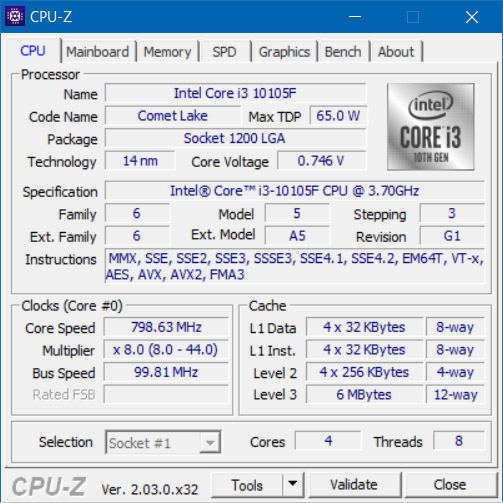Click the Close button at bottom
The height and width of the screenshot is (503, 503).
[x=450, y=485]
